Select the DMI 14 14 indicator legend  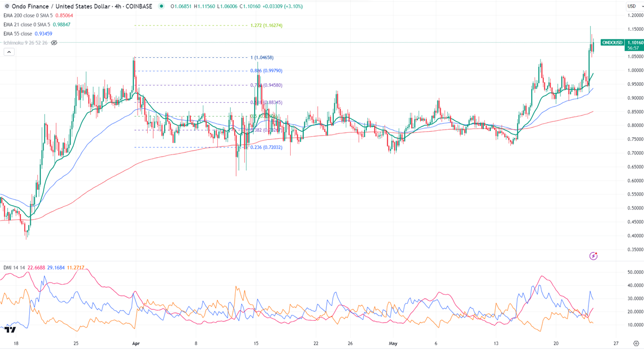[15, 268]
